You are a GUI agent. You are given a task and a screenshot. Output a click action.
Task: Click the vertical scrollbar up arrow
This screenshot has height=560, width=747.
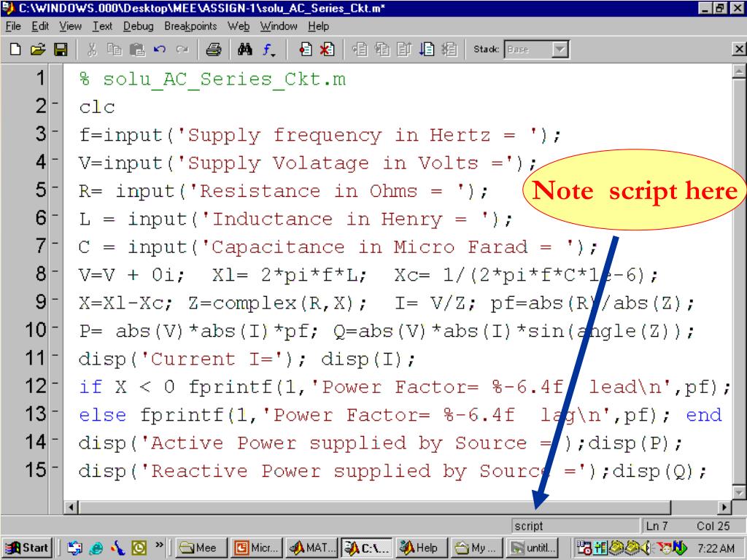pos(739,71)
